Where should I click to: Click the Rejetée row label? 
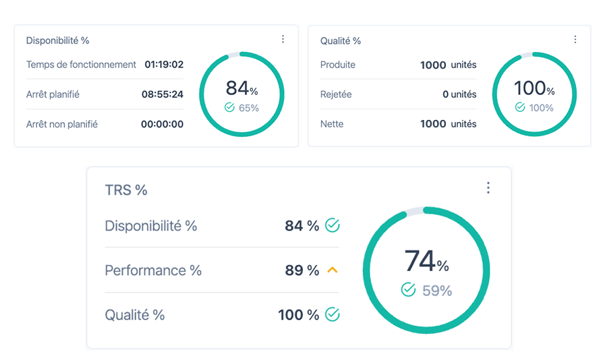pyautogui.click(x=336, y=94)
